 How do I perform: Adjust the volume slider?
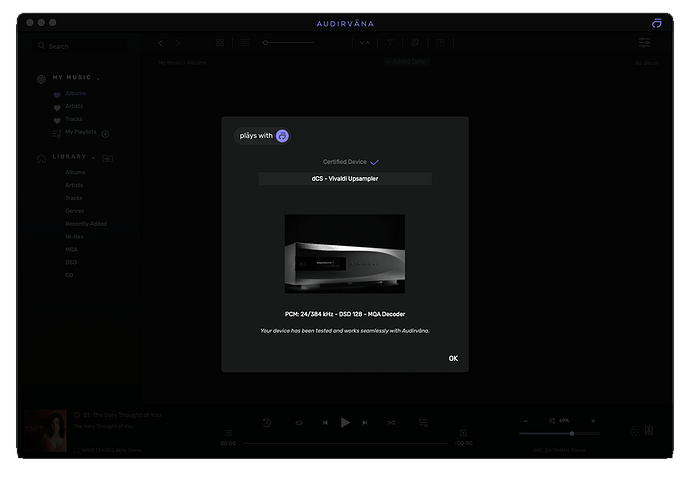coord(559,434)
